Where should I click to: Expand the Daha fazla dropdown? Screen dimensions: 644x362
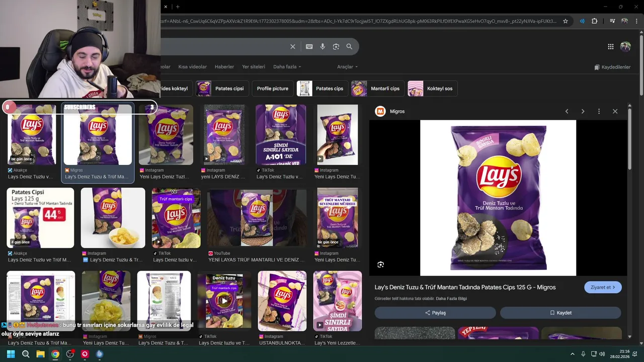pyautogui.click(x=287, y=67)
